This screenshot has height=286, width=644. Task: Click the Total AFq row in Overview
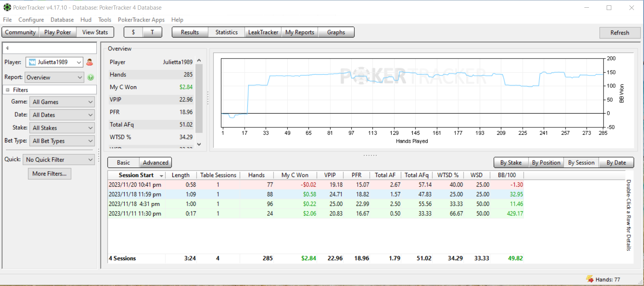click(151, 125)
